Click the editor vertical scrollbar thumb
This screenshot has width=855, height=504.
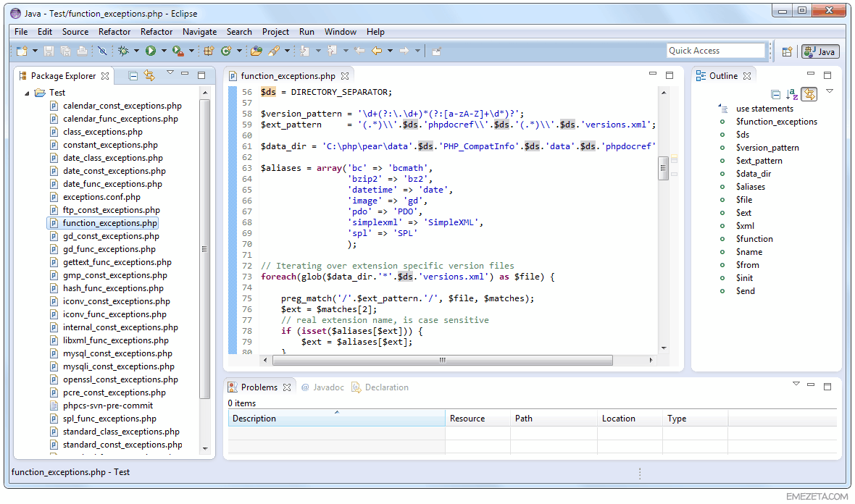663,168
